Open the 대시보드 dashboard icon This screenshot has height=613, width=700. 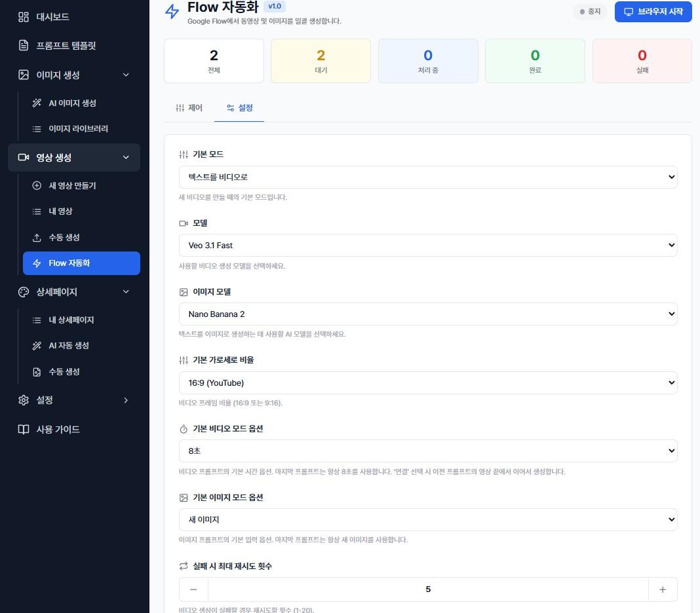pos(23,17)
